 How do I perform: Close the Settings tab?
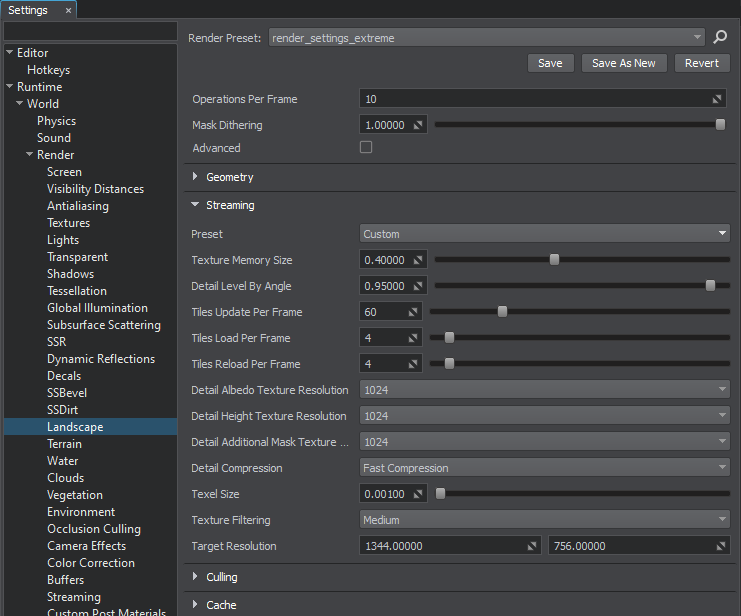pyautogui.click(x=68, y=10)
